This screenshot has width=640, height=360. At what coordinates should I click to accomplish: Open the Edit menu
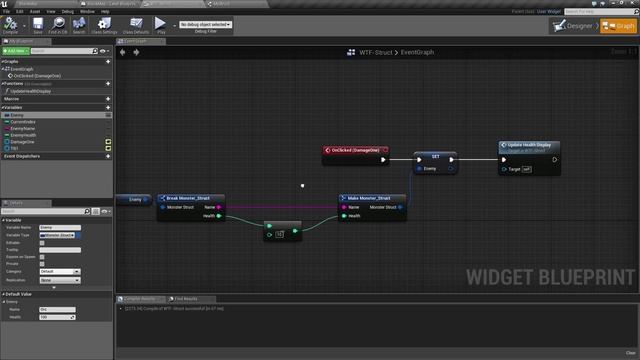(20, 11)
